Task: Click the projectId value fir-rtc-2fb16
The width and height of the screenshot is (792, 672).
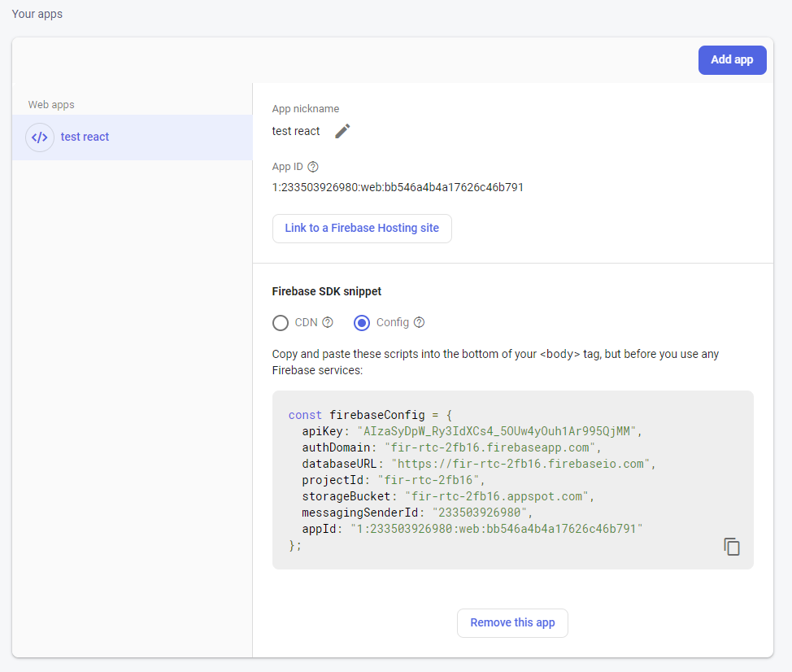Action: (x=429, y=480)
